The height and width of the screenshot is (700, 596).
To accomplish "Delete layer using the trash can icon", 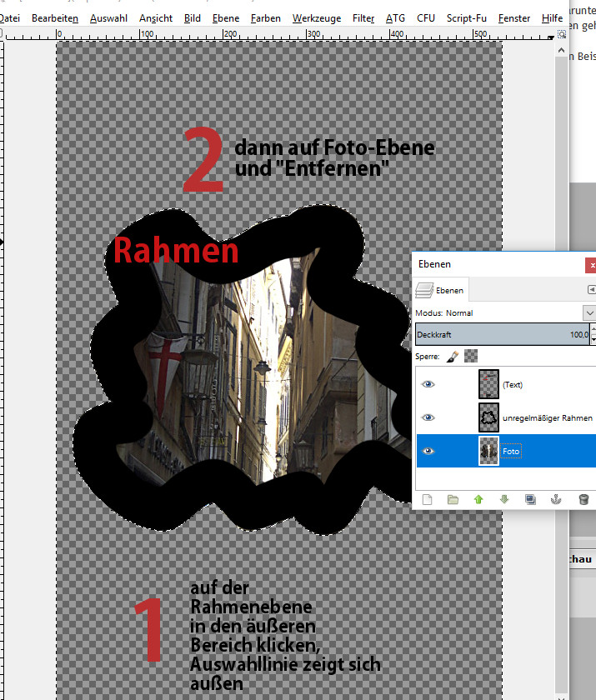I will [x=583, y=500].
